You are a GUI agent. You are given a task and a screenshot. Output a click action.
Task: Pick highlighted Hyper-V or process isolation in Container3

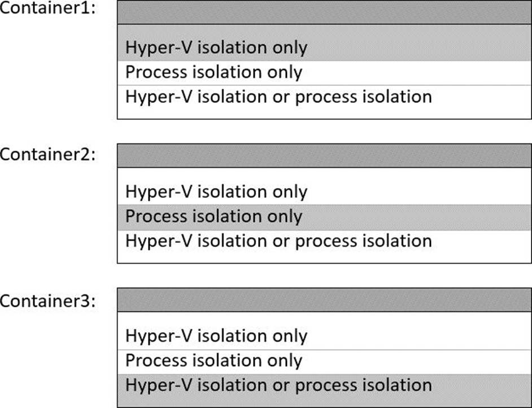[324, 386]
